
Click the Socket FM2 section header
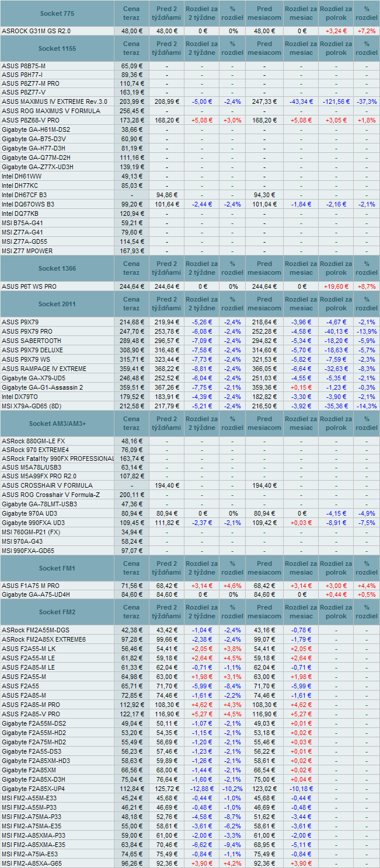coord(57,612)
